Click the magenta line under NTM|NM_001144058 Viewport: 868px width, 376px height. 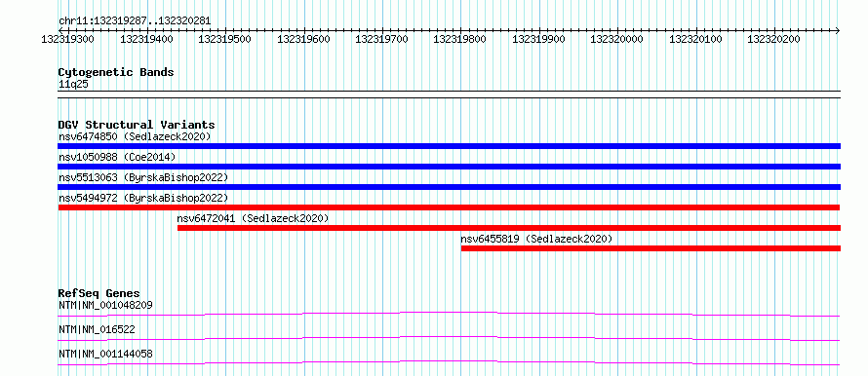pos(449,362)
